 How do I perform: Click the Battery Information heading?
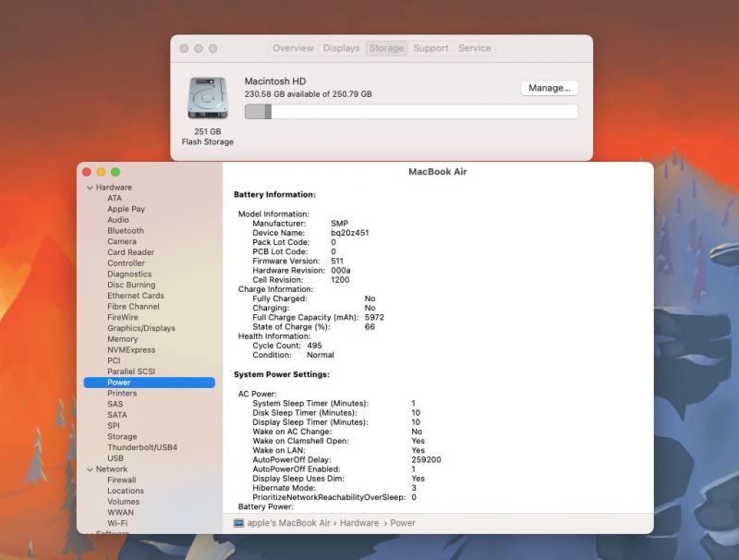coord(274,195)
